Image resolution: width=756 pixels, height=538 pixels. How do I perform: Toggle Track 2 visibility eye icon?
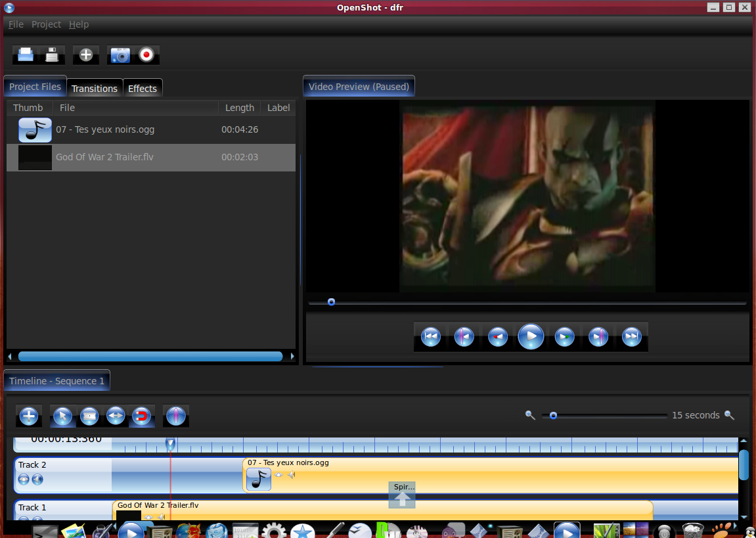24,480
